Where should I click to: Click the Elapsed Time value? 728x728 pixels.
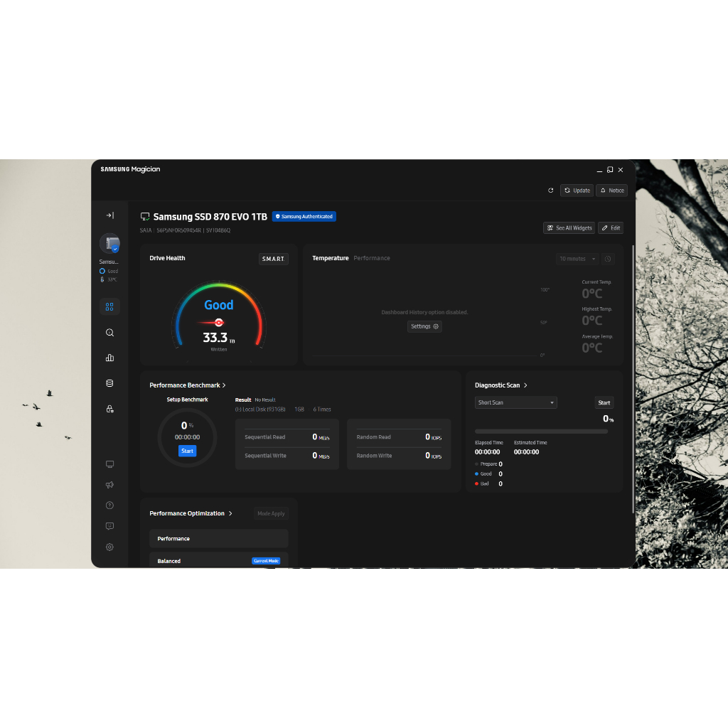pyautogui.click(x=487, y=452)
